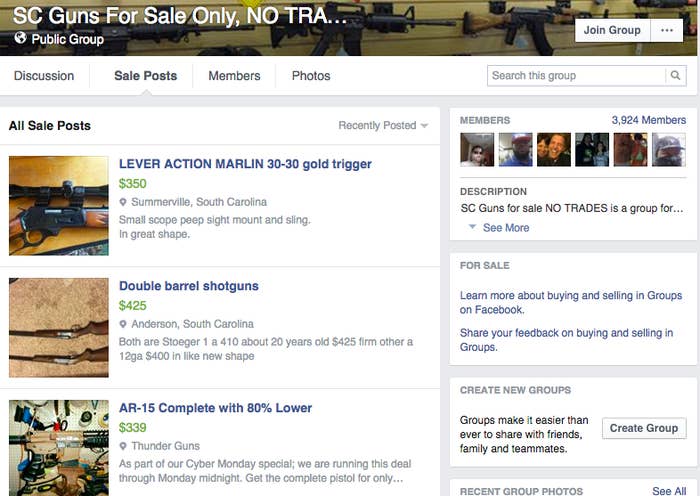Click Anderson, South Carolina location text
Screen dimensions: 700x496
pyautogui.click(x=192, y=324)
